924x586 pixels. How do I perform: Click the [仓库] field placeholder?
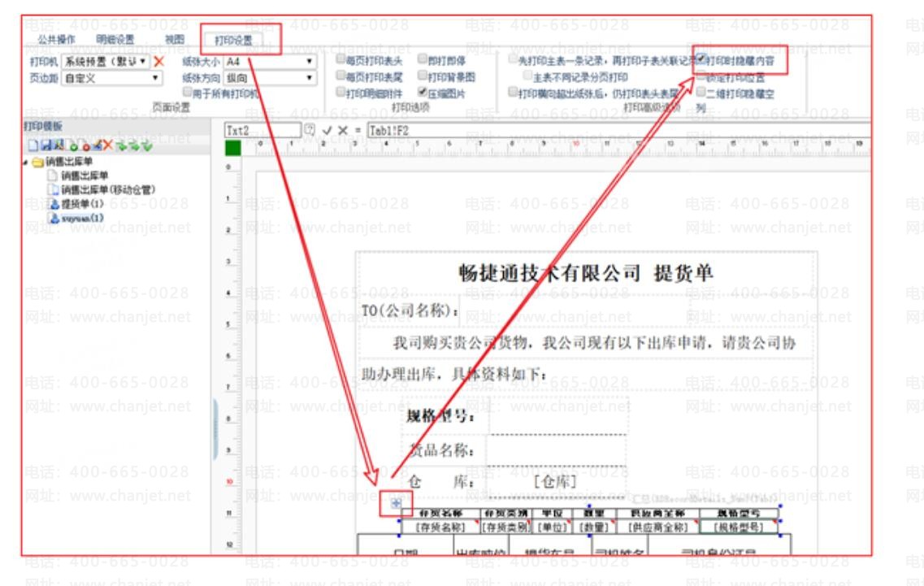554,482
